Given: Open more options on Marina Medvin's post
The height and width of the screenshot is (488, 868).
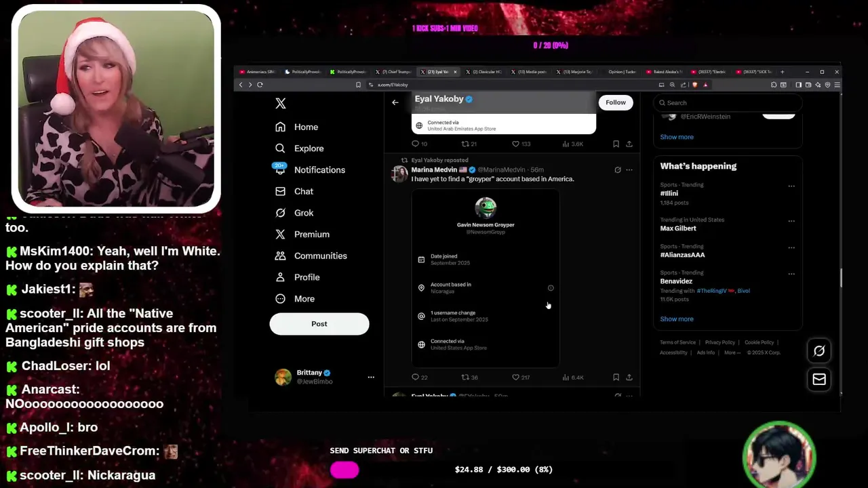Looking at the screenshot, I should click(629, 170).
